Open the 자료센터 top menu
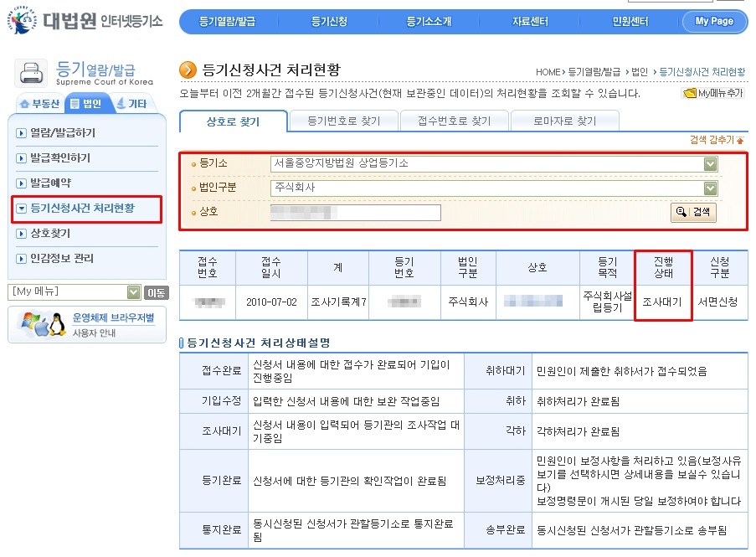 pos(530,21)
